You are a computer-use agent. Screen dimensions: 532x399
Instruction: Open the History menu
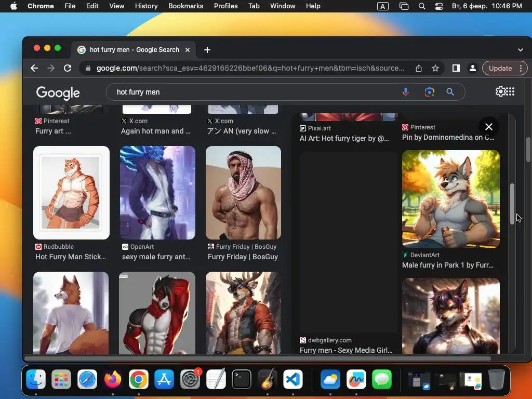[146, 6]
